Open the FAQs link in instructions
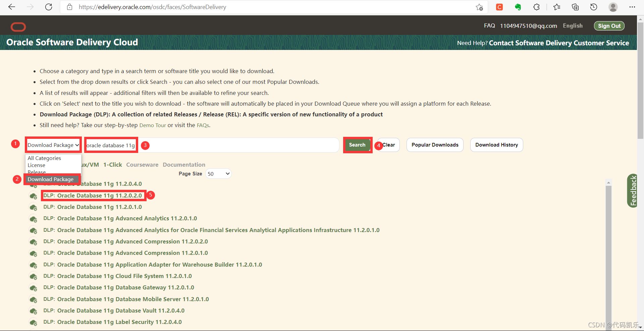 click(203, 125)
